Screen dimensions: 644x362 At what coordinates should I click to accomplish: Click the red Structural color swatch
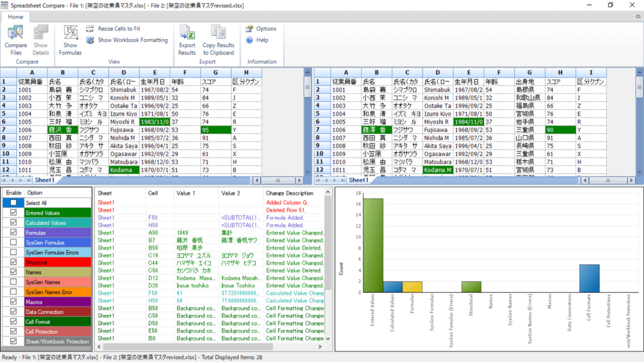pos(54,263)
